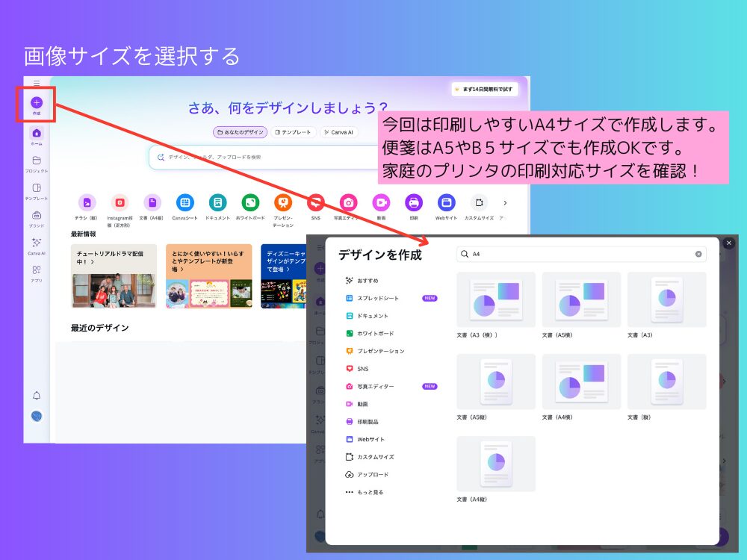Open the 作成 (Create) button in left sidebar

[x=36, y=102]
